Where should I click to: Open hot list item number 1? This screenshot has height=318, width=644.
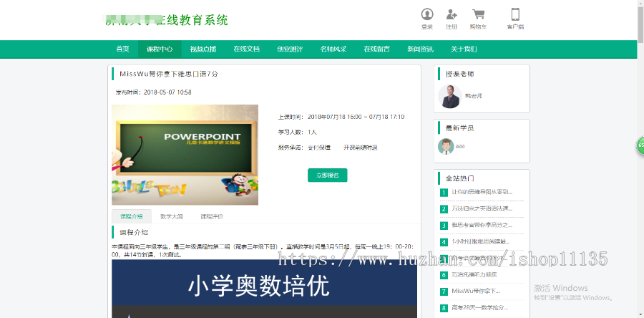(x=481, y=192)
